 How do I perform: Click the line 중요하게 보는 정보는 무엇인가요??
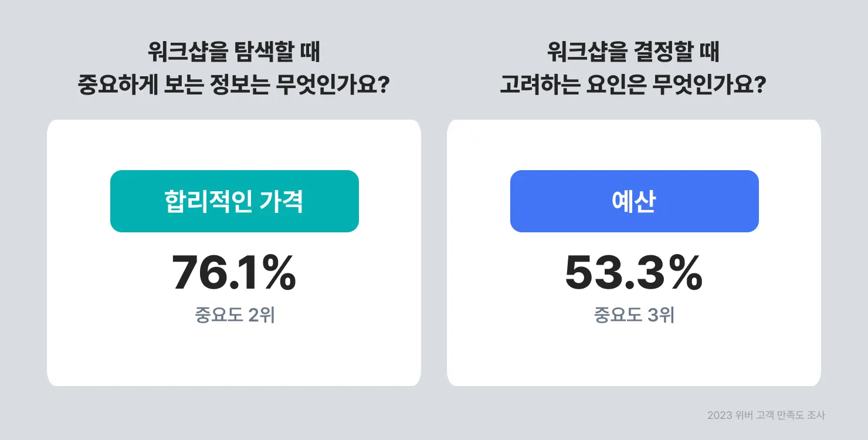point(234,86)
